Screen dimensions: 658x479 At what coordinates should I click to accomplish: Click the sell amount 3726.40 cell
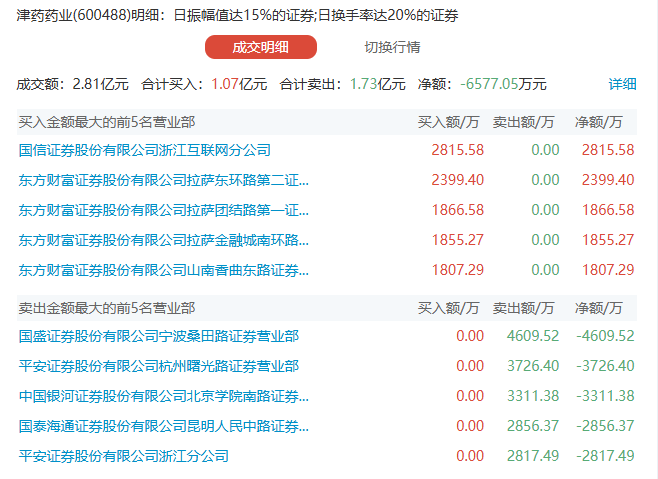tap(533, 366)
